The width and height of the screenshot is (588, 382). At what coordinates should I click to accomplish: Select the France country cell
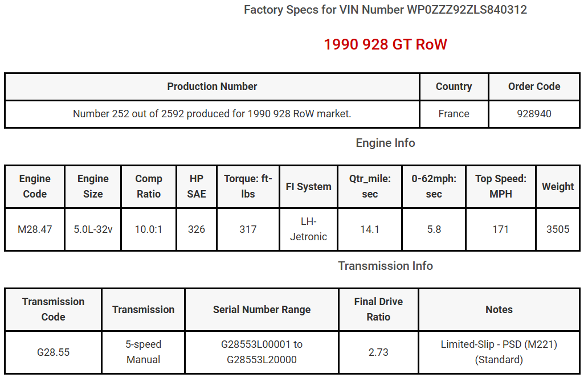coord(454,114)
